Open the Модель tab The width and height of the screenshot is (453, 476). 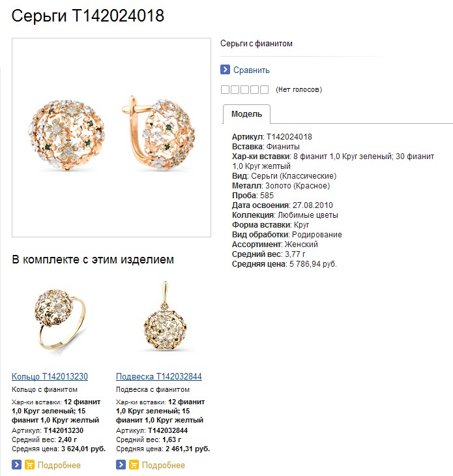click(x=246, y=114)
